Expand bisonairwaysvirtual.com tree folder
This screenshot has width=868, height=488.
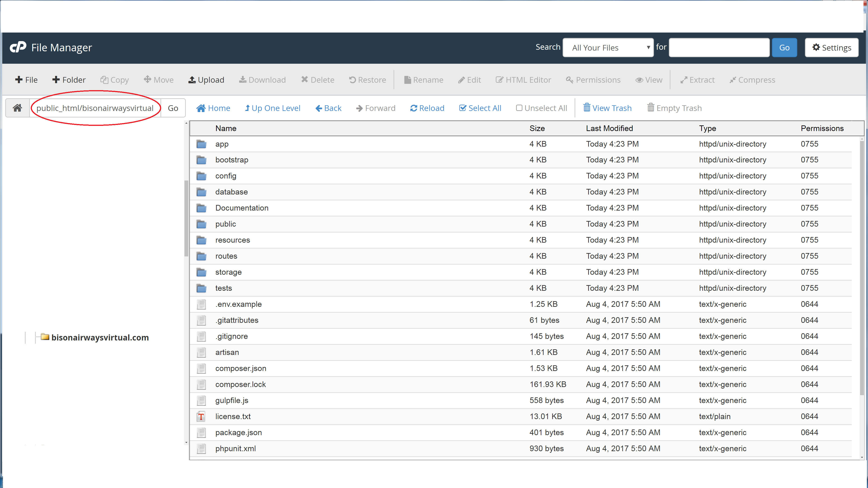click(x=45, y=337)
